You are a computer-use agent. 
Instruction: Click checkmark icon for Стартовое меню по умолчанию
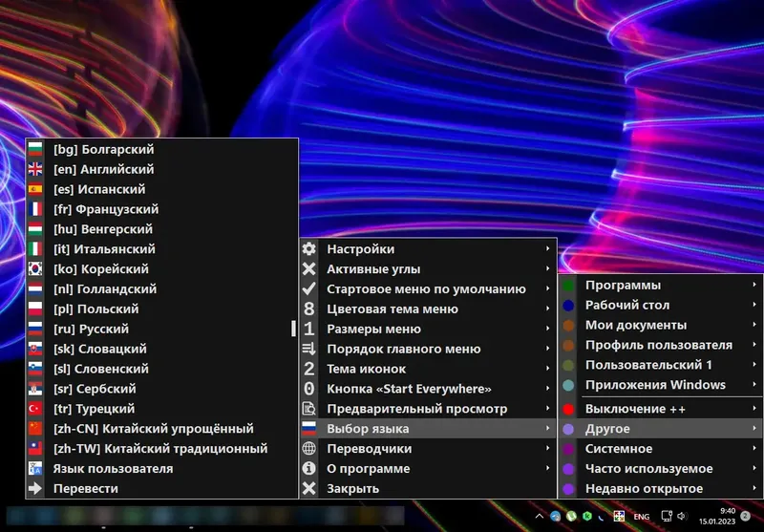[308, 288]
